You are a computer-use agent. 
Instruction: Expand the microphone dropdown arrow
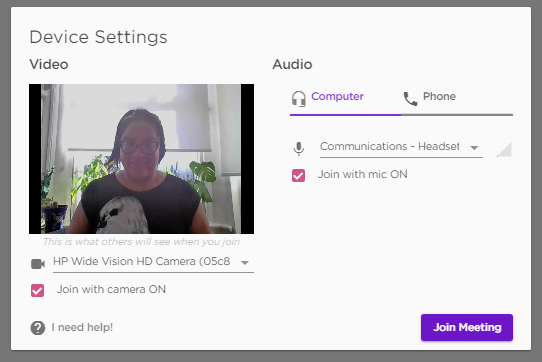474,148
